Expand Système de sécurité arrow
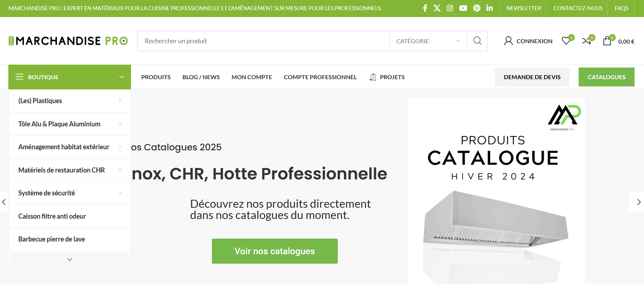644x284 pixels. (x=120, y=193)
